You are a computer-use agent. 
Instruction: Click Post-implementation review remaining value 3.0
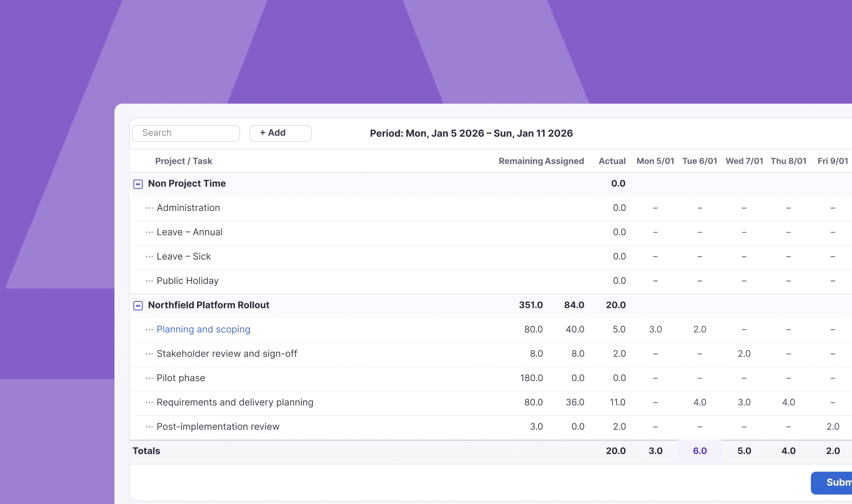click(536, 427)
